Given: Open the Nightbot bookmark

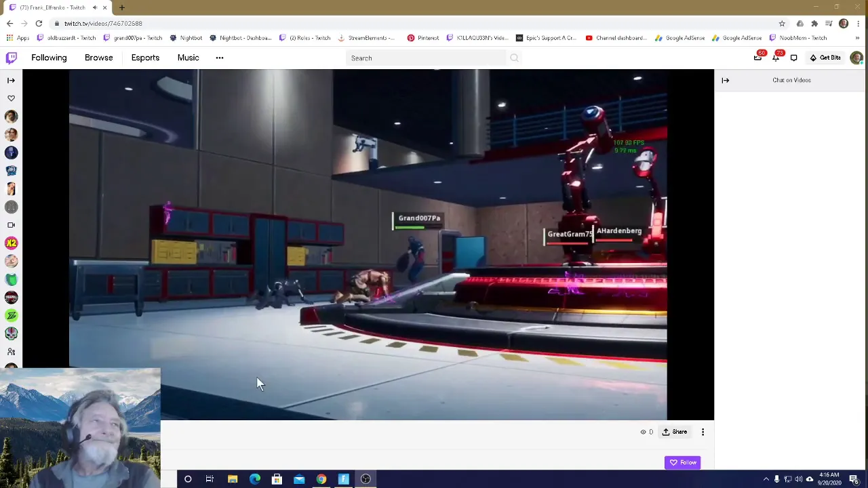Looking at the screenshot, I should (x=186, y=38).
